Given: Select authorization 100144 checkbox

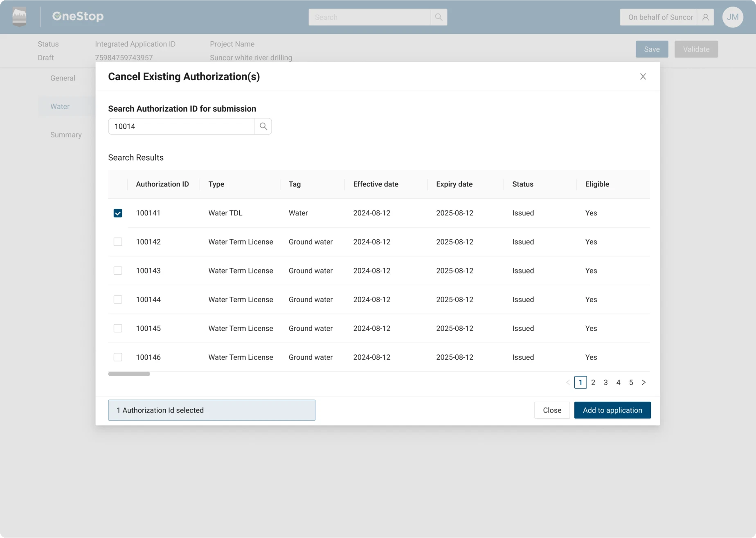Looking at the screenshot, I should click(x=118, y=299).
